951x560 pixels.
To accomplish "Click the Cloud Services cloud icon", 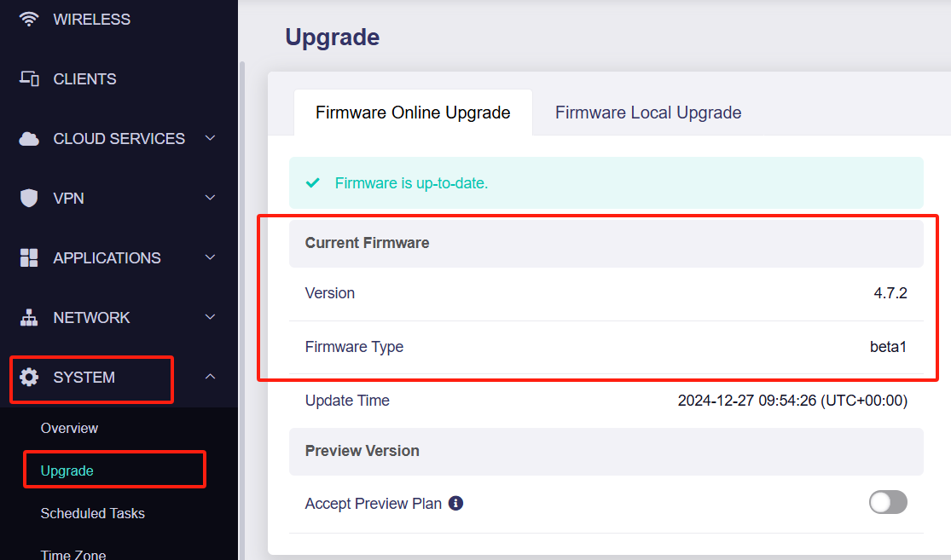I will (x=29, y=139).
